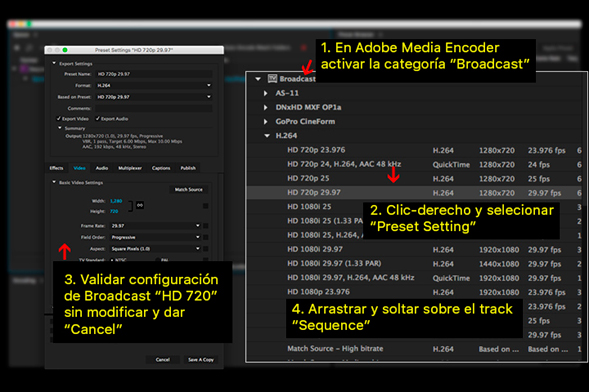Expand the GoPro CineForm preset group
The width and height of the screenshot is (589, 392).
[266, 122]
